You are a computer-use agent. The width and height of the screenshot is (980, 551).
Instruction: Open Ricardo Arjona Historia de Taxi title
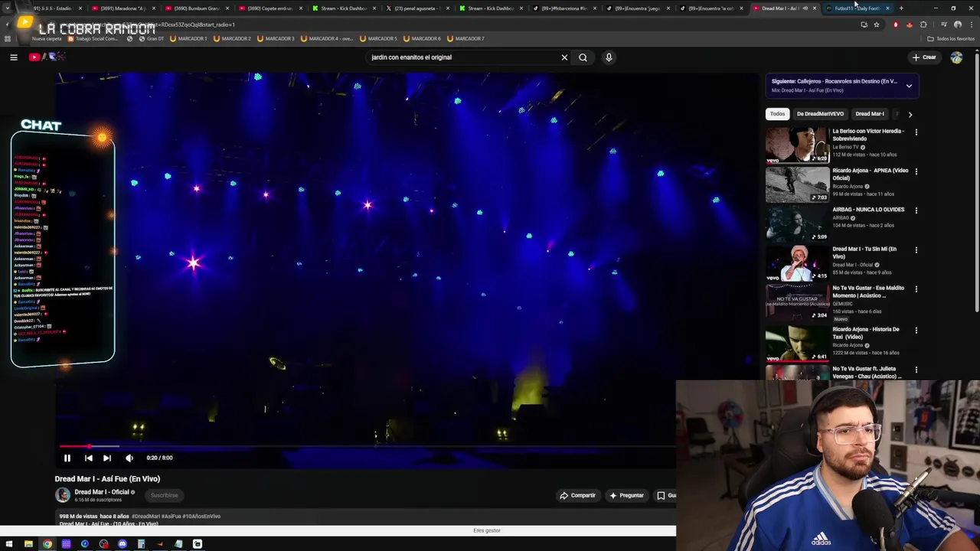(x=866, y=333)
